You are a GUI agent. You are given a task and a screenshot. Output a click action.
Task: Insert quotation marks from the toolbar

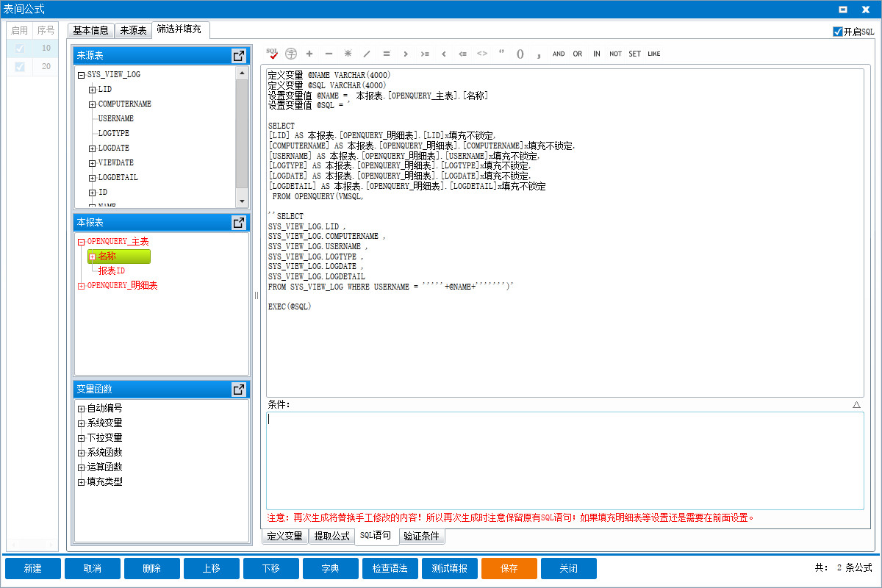click(x=501, y=54)
